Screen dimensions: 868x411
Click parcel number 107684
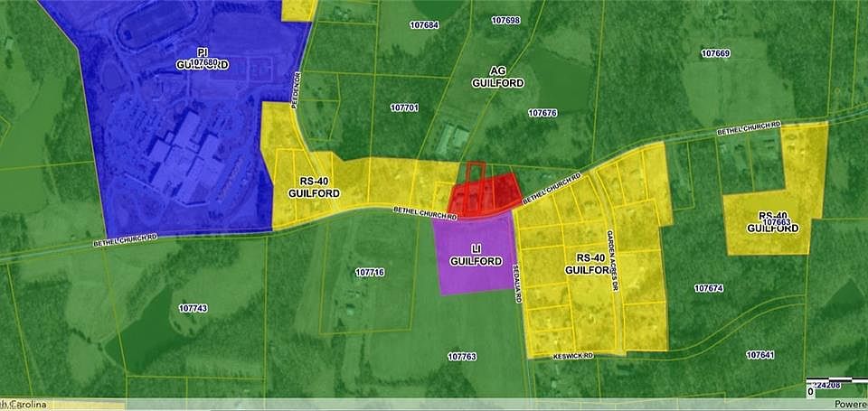tap(424, 24)
